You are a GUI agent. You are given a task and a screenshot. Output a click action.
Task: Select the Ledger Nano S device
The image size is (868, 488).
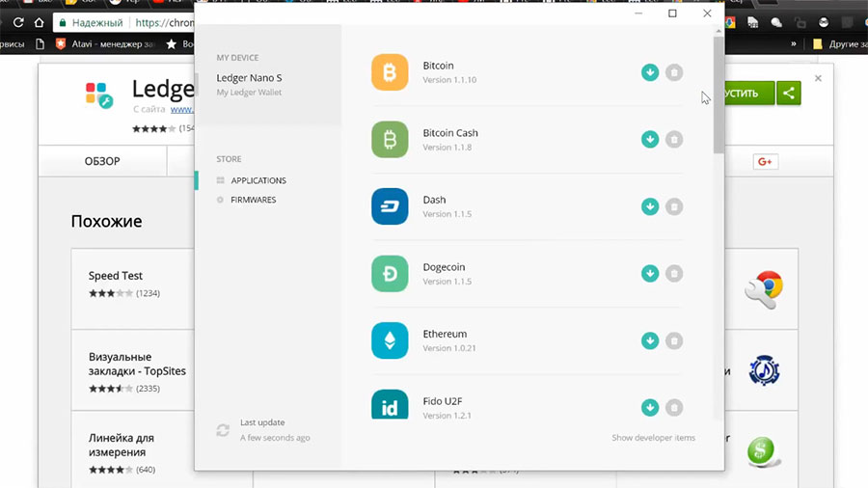click(249, 78)
